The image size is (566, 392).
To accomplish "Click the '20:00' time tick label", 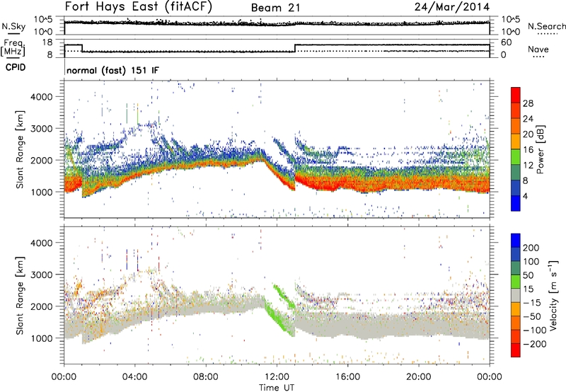I will 419,376.
